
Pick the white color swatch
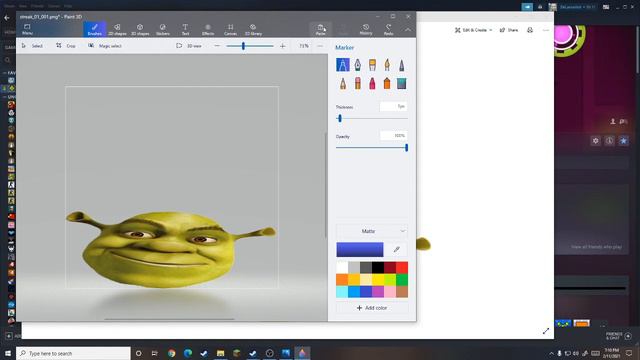[342, 268]
